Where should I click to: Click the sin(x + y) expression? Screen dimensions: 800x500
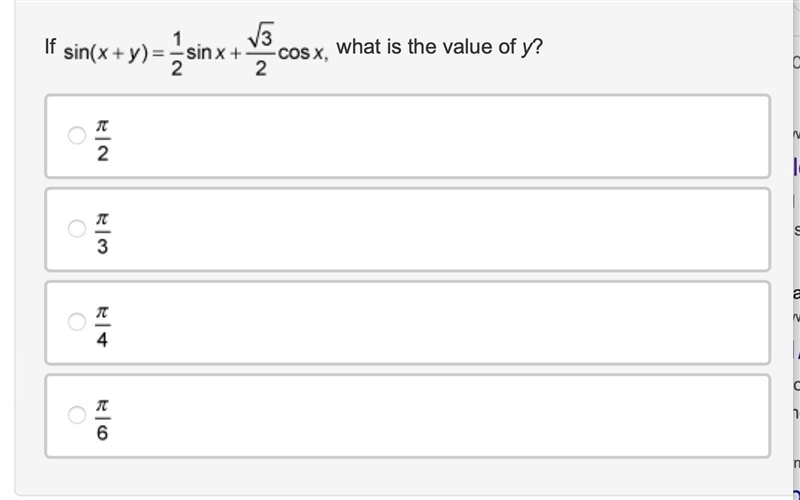[x=106, y=53]
